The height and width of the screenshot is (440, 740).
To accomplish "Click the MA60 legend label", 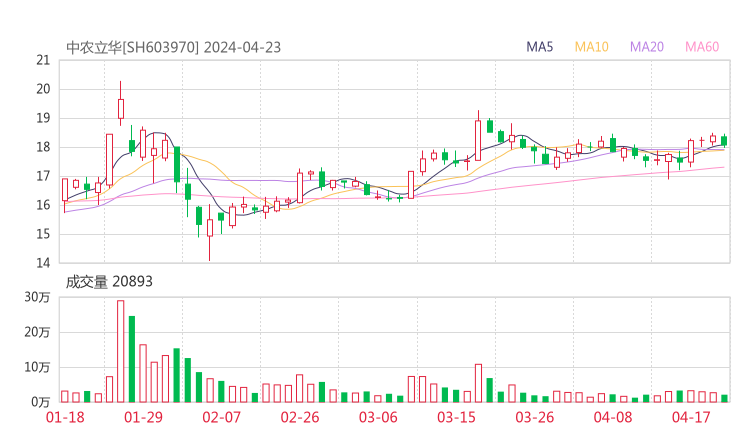I will (702, 47).
